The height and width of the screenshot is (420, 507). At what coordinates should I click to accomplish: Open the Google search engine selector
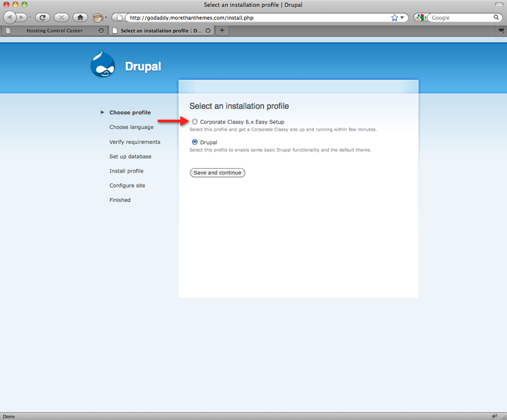coord(421,18)
